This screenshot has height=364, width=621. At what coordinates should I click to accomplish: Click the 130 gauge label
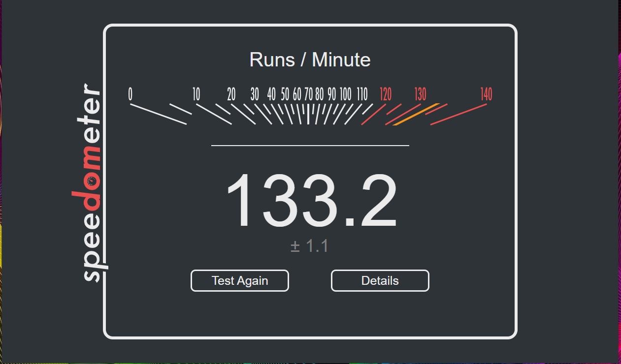(420, 94)
